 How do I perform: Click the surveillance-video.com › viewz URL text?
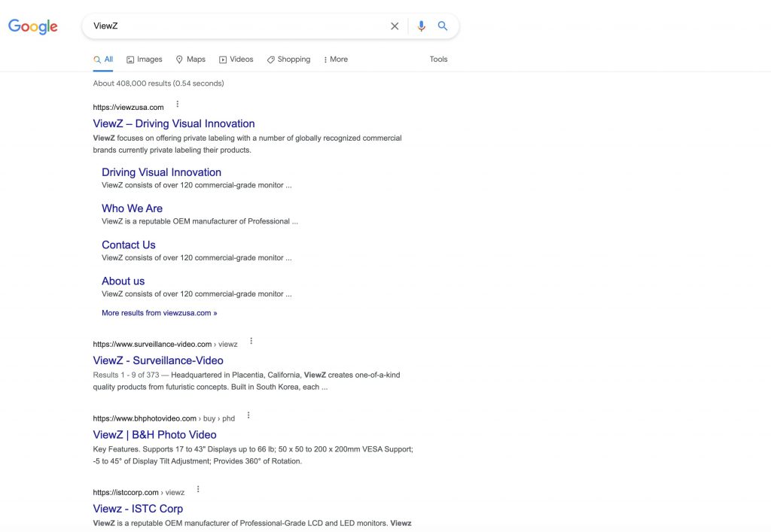[165, 345]
